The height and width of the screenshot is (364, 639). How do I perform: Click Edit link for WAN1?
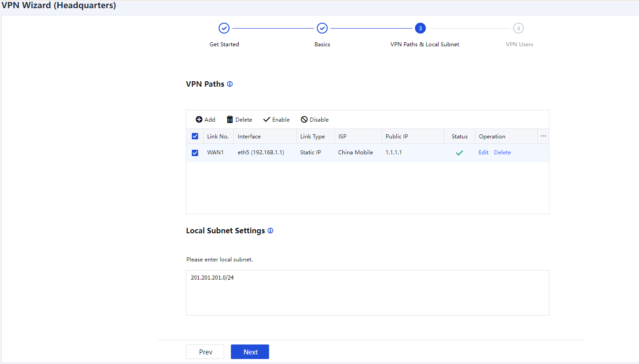pyautogui.click(x=484, y=152)
